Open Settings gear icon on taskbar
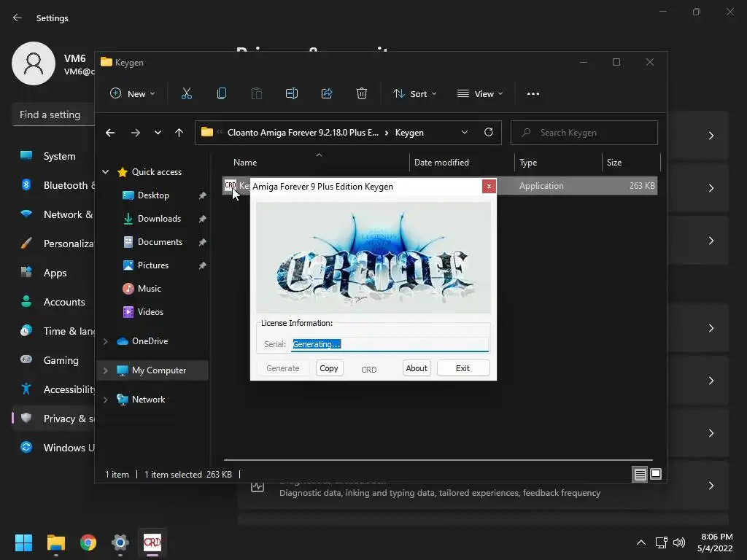Viewport: 747px width, 560px height. 120,542
